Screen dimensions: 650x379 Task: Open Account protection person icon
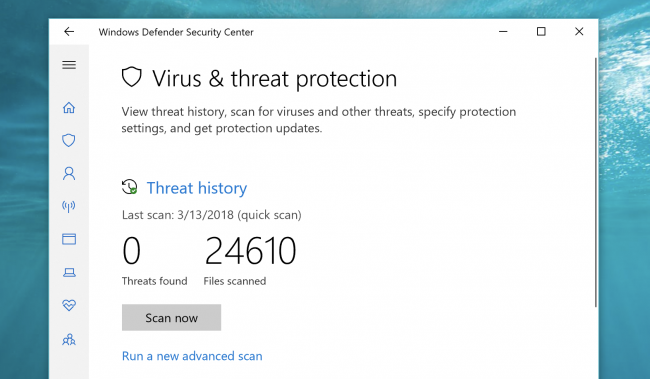[69, 173]
